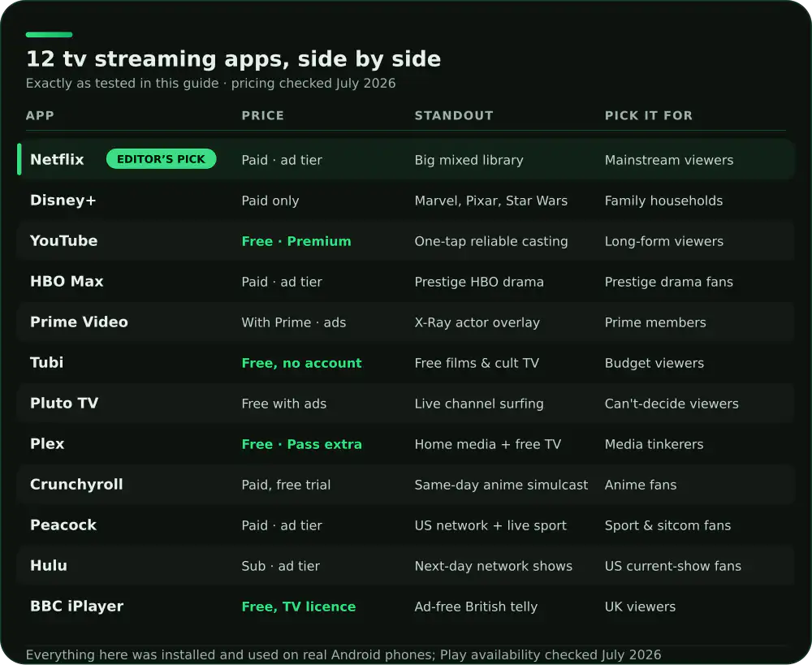Click 'Prestige drama fans' cell

pyautogui.click(x=668, y=282)
